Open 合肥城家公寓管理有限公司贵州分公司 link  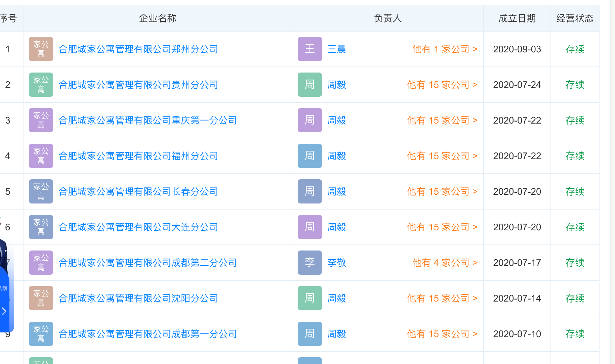pyautogui.click(x=138, y=85)
